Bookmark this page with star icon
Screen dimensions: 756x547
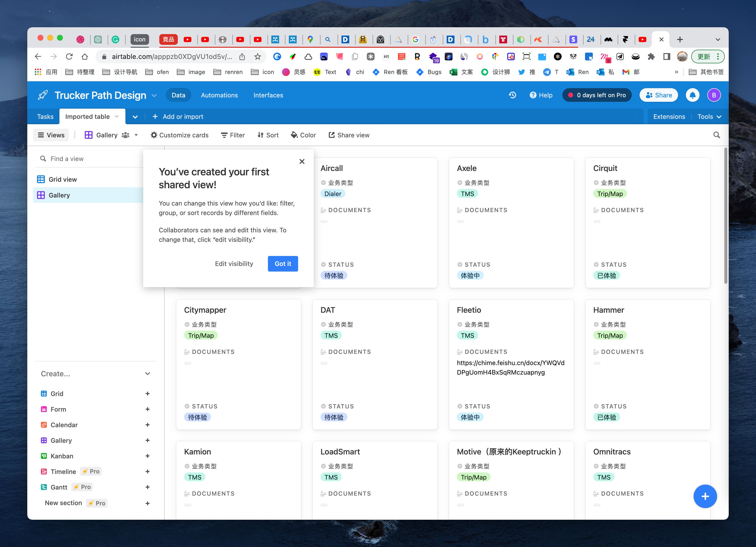point(257,57)
